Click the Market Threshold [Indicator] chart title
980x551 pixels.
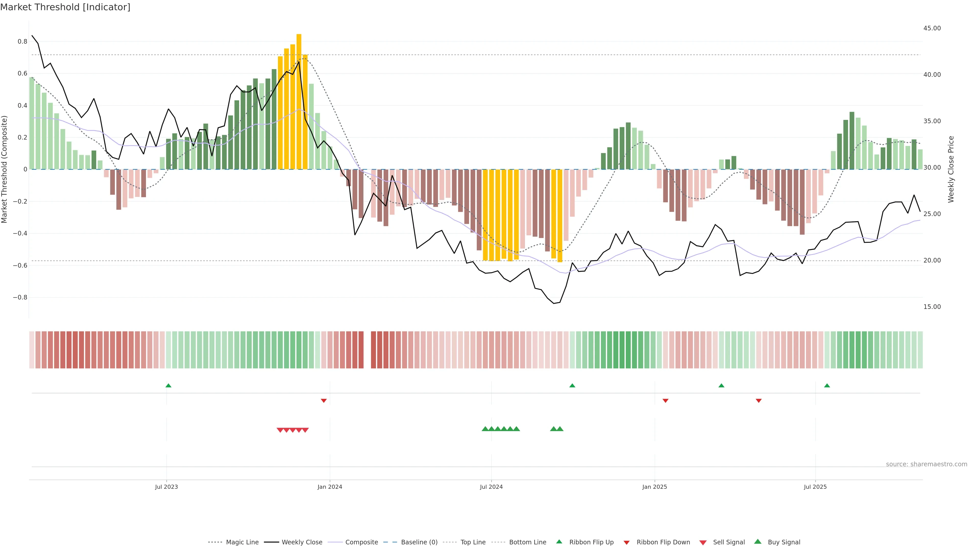[65, 7]
